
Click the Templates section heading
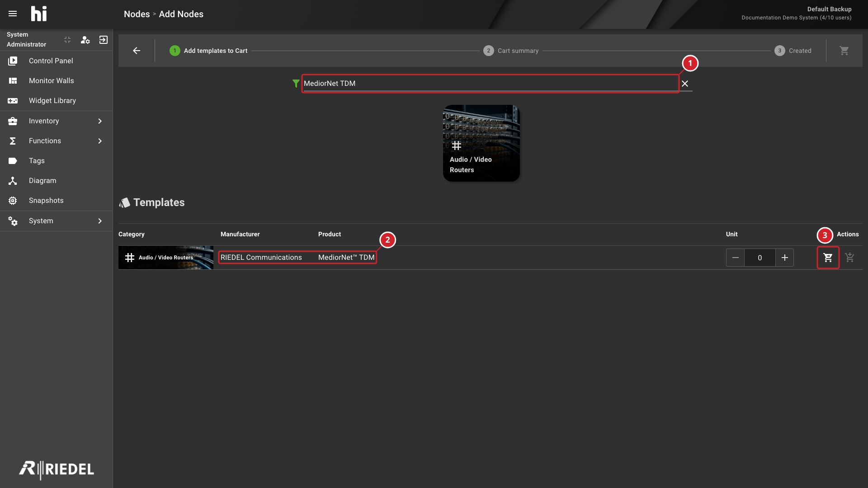[159, 202]
